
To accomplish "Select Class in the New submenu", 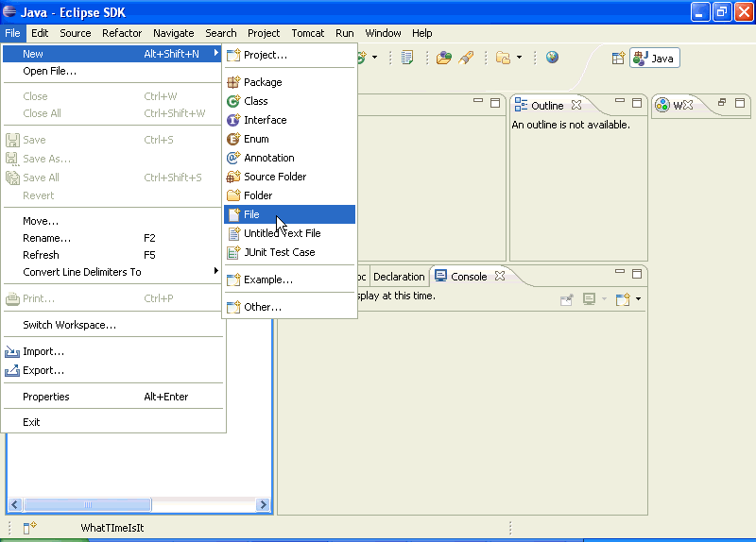I will 255,101.
